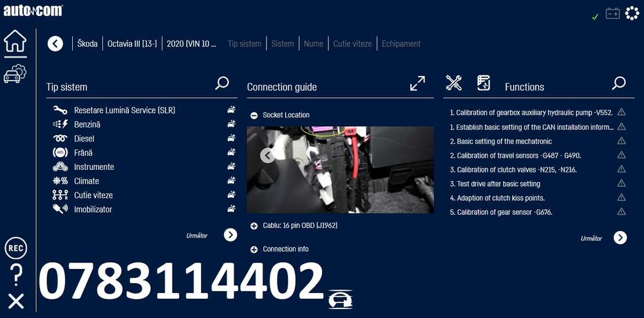This screenshot has width=644, height=318.
Task: Choose Diesel system type
Action: pyautogui.click(x=84, y=138)
